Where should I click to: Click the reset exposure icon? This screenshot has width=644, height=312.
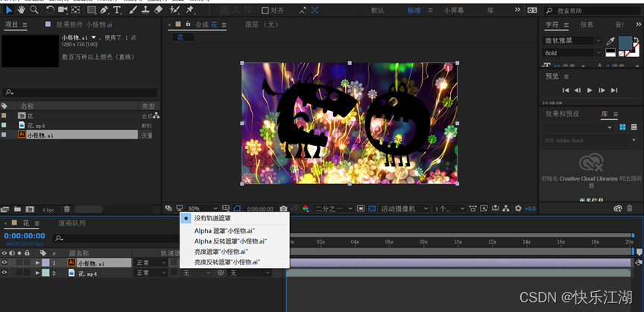(x=518, y=208)
